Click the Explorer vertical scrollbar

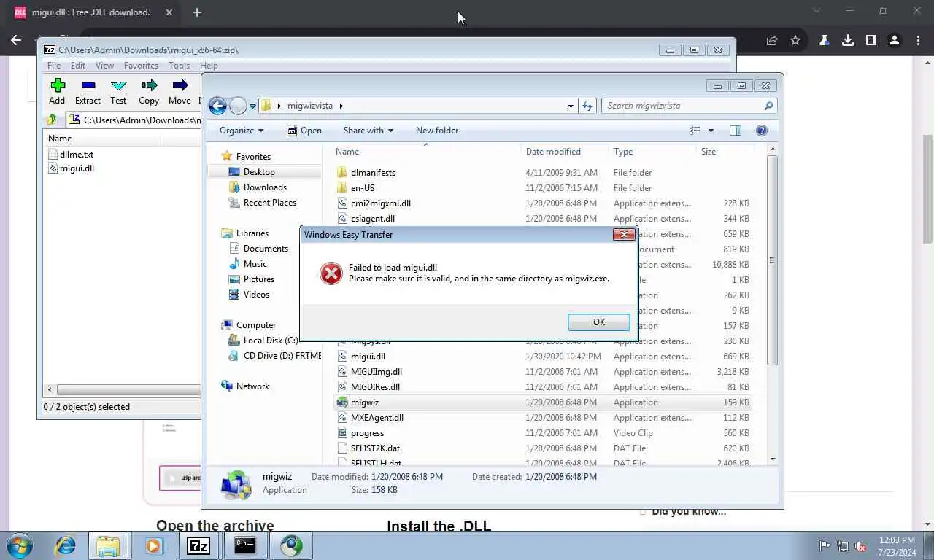(x=773, y=260)
